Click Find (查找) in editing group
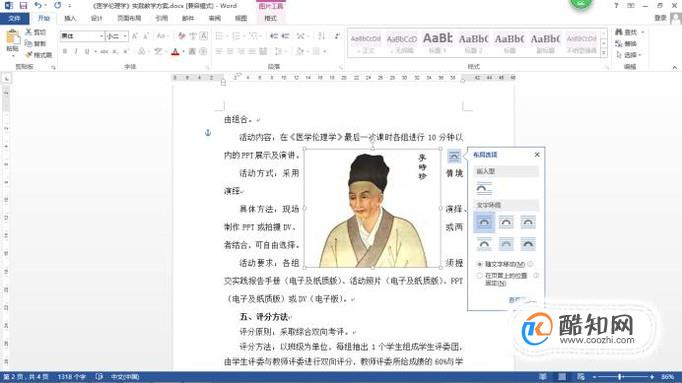The width and height of the screenshot is (682, 383). point(627,32)
